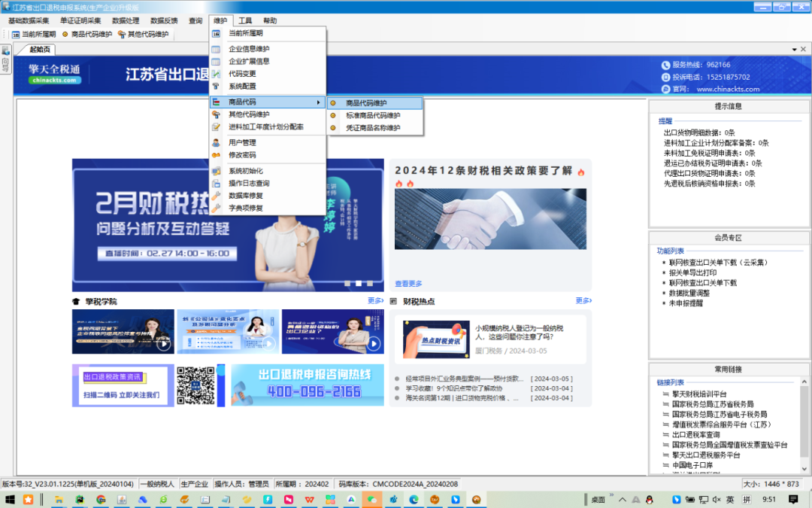The height and width of the screenshot is (508, 812).
Task: Open WeChat from the taskbar
Action: (x=372, y=500)
